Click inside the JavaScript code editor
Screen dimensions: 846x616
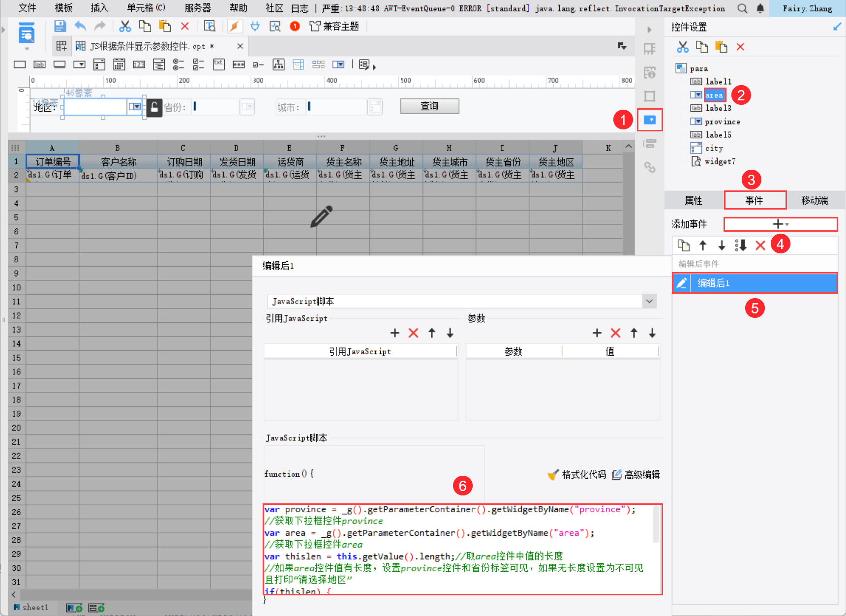click(462, 549)
